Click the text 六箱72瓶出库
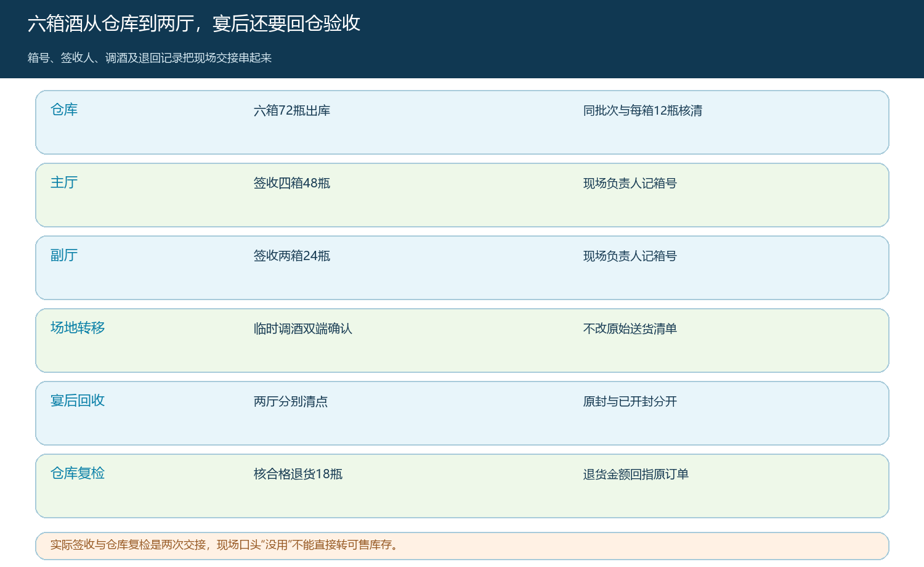The height and width of the screenshot is (567, 924). pos(292,111)
